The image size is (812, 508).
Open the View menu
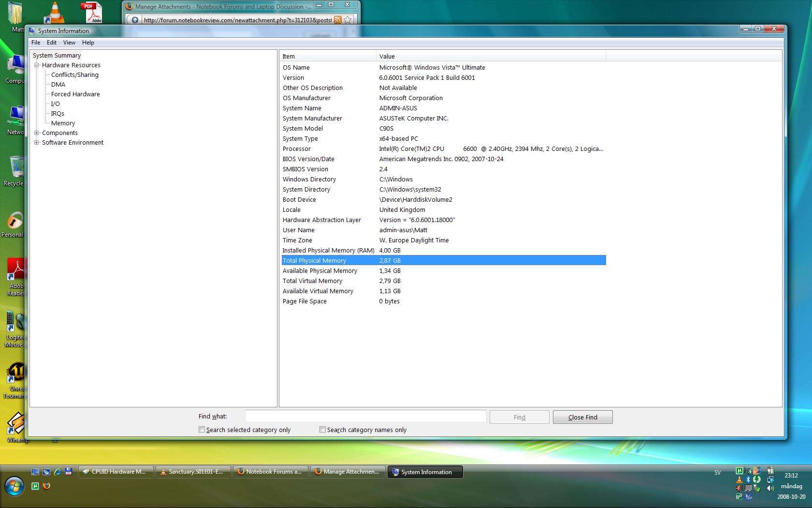tap(69, 43)
